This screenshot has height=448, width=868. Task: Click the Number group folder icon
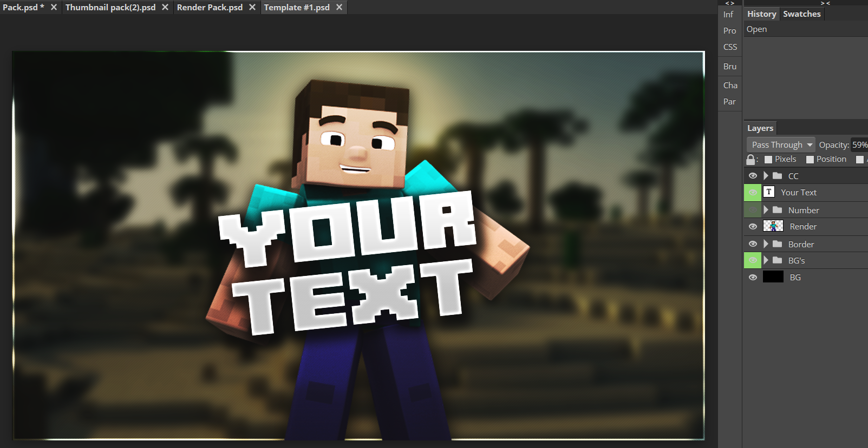[777, 210]
